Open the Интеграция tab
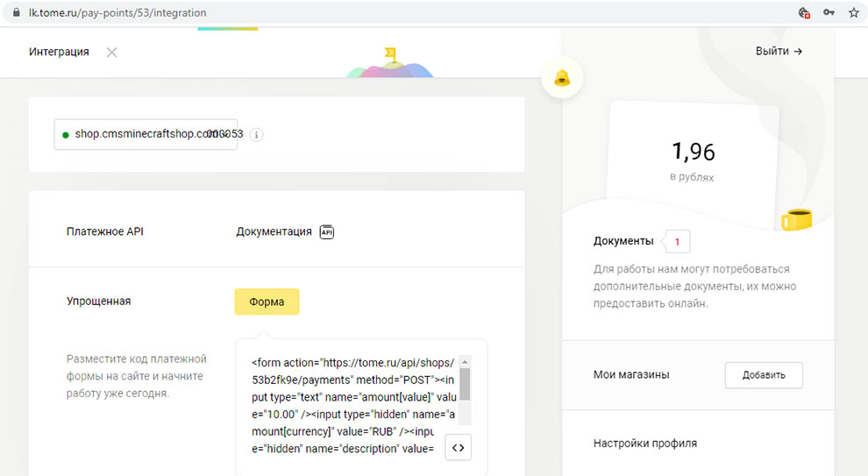Screen dimensions: 868x476 [59, 52]
